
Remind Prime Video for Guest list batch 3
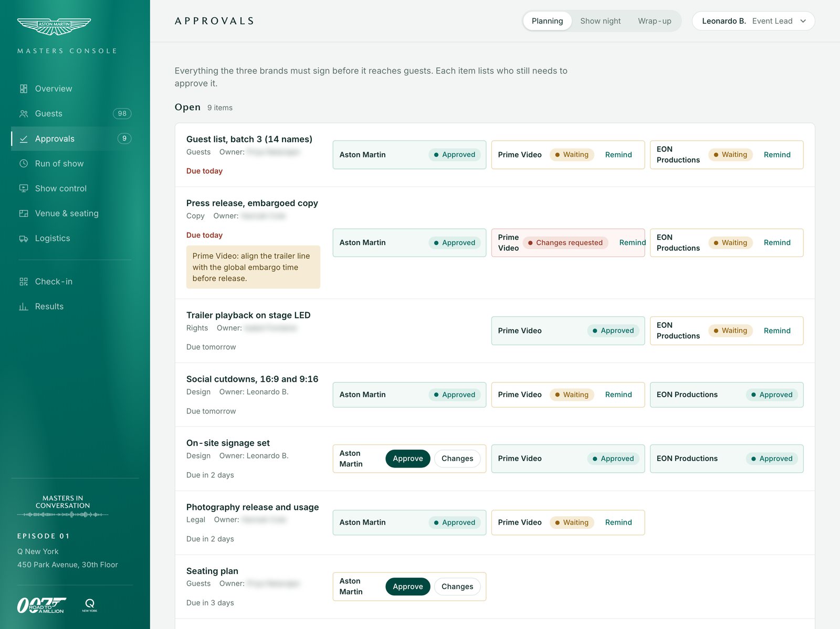[618, 155]
